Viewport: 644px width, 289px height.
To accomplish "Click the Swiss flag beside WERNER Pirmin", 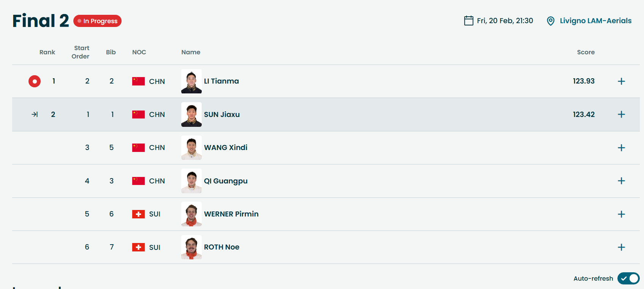I will 138,214.
